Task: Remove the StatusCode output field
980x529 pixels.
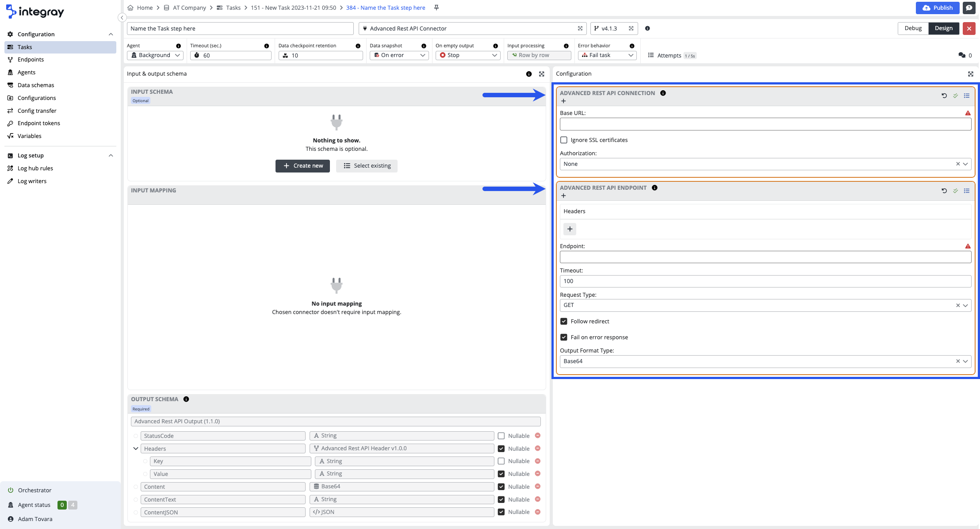Action: 538,436
